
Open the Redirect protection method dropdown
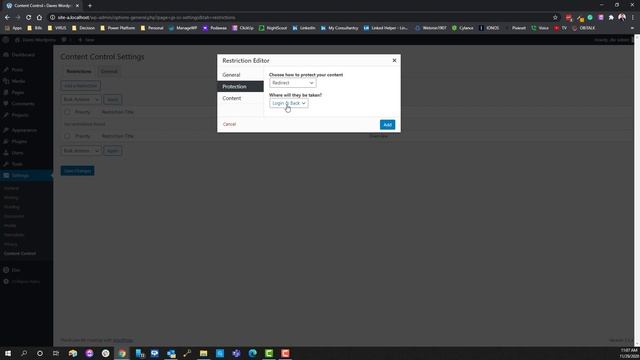pos(293,83)
